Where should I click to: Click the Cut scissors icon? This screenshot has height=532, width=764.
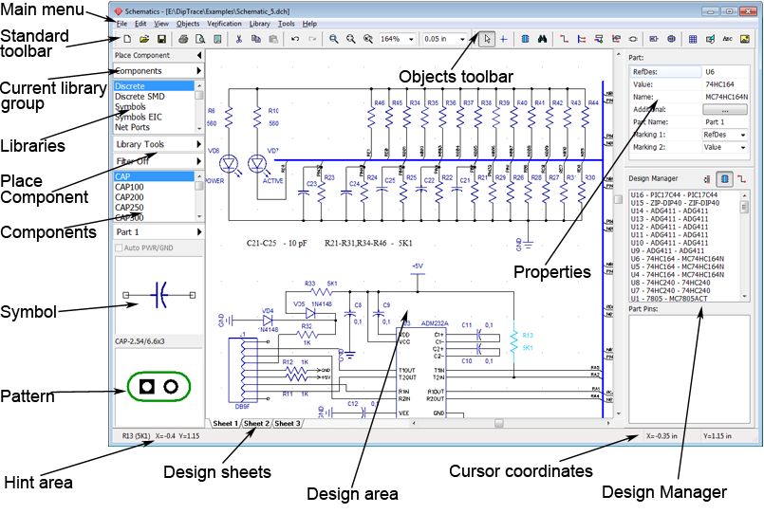coord(239,39)
